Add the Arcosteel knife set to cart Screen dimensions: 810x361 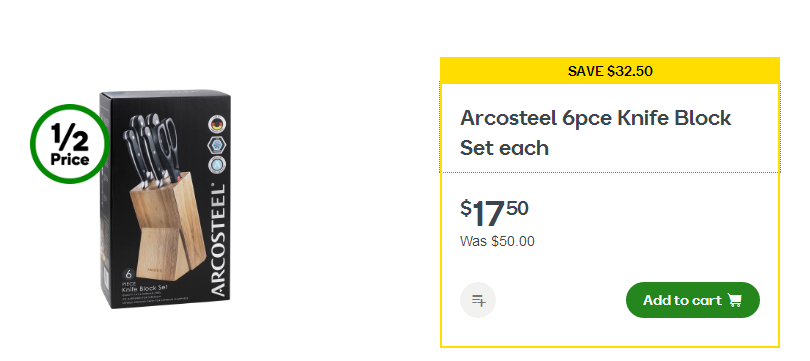tap(692, 300)
